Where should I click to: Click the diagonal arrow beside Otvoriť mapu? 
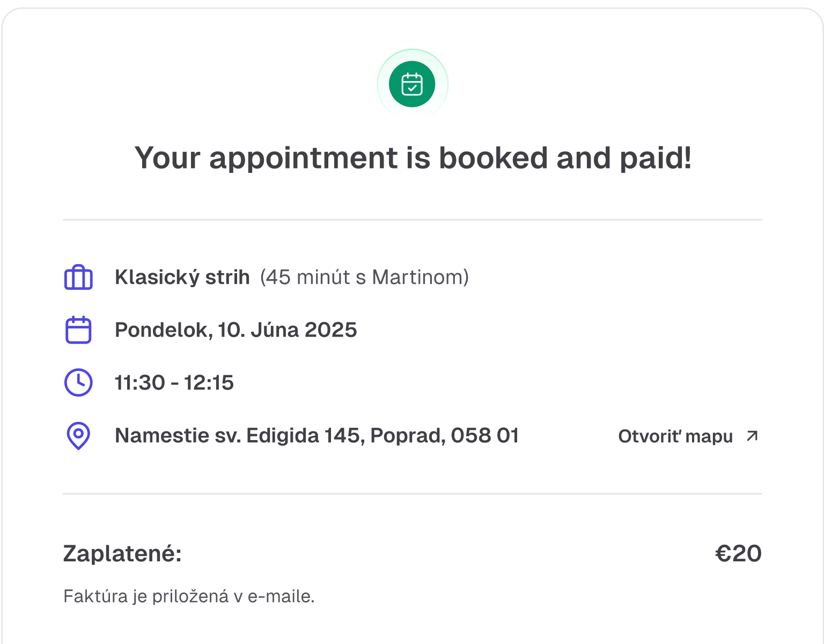tap(753, 436)
